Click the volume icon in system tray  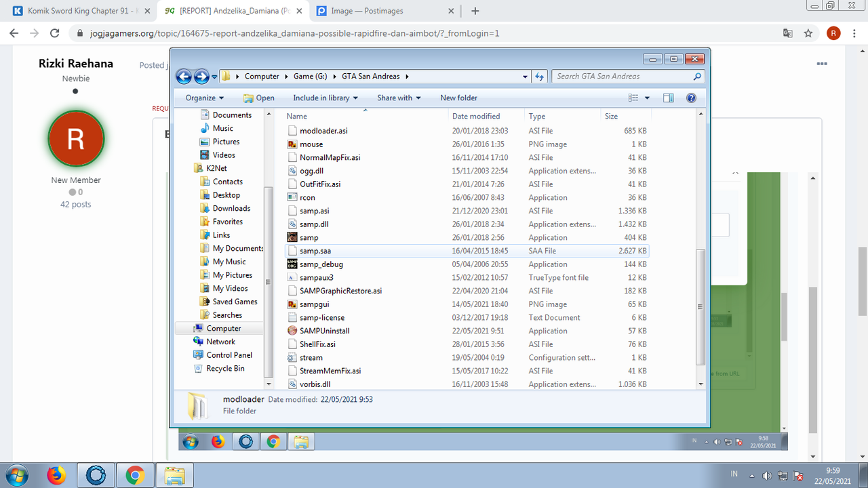767,476
